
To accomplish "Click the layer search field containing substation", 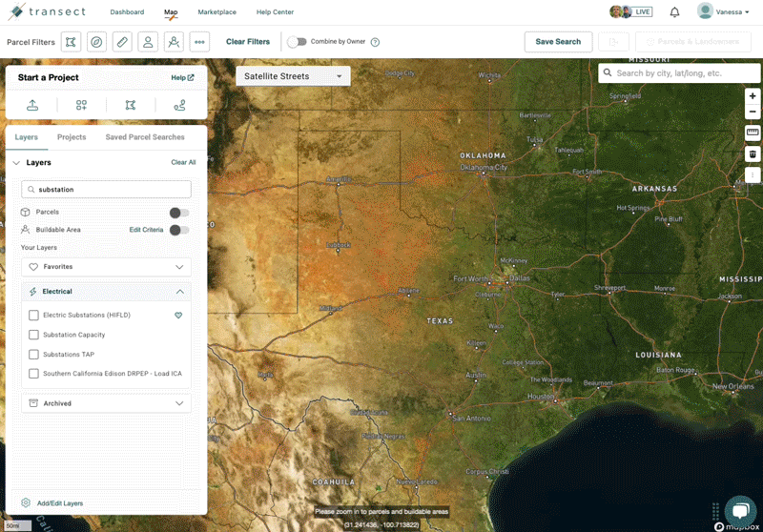I will [106, 190].
